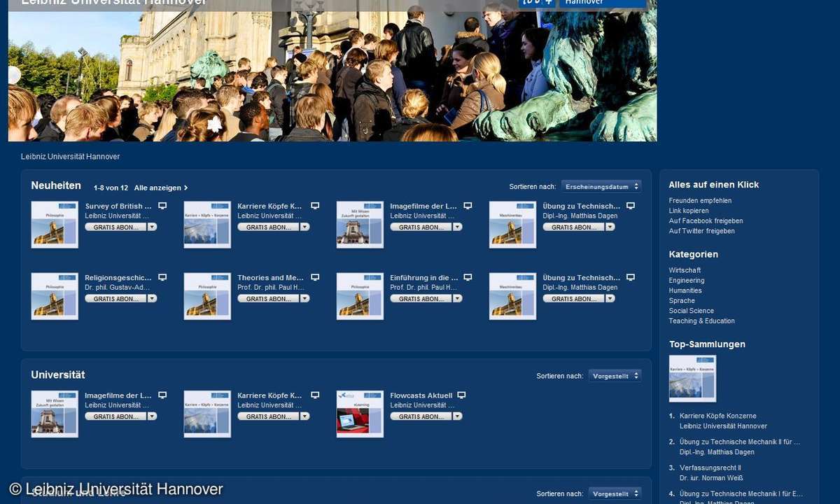
Task: Click monitor icon beside Theories and Me…
Action: tap(315, 277)
